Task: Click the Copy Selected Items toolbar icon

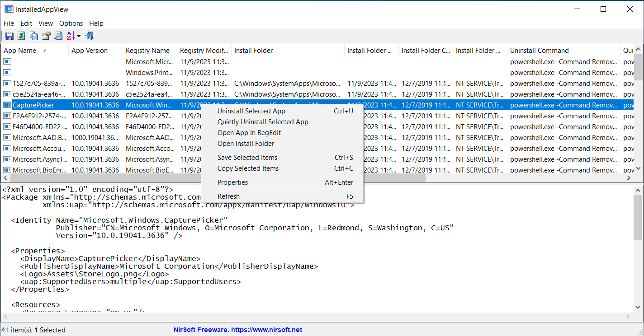Action: (34, 36)
